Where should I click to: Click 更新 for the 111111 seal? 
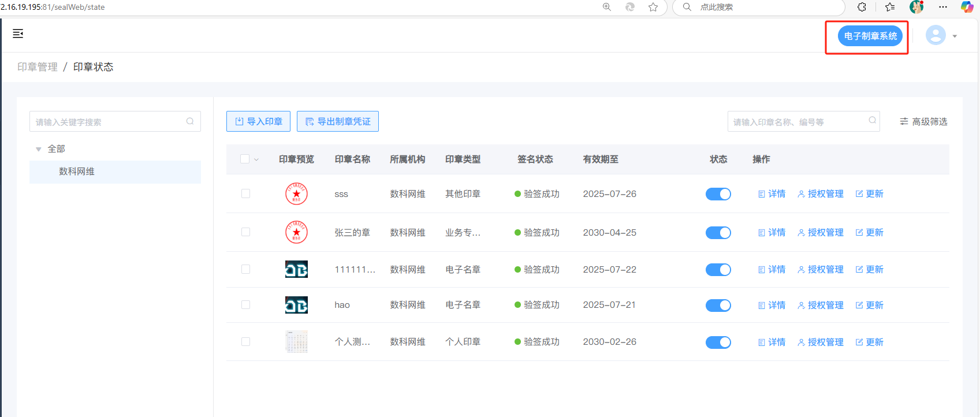point(870,270)
